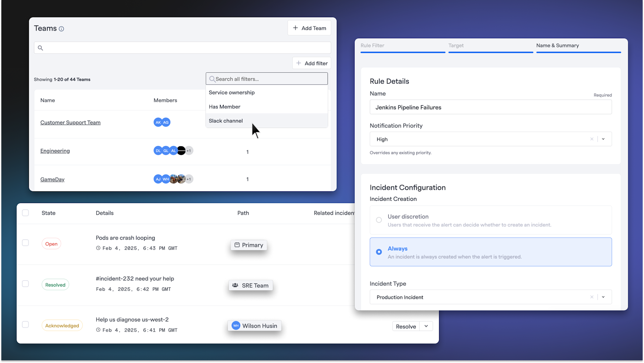The height and width of the screenshot is (363, 644).
Task: Clear the High notification priority value
Action: coord(592,139)
